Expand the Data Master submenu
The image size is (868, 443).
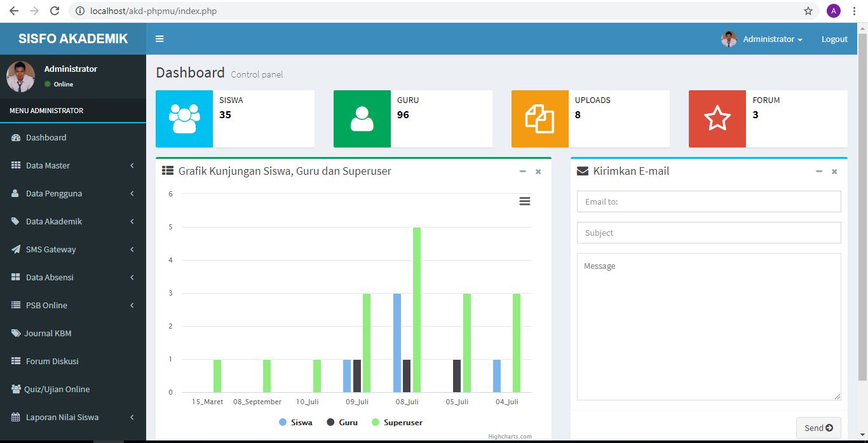(x=73, y=165)
